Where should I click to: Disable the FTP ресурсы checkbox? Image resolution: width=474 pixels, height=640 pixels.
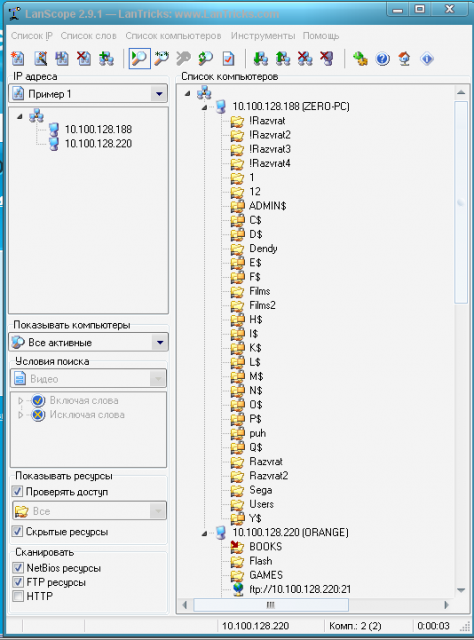pyautogui.click(x=18, y=582)
